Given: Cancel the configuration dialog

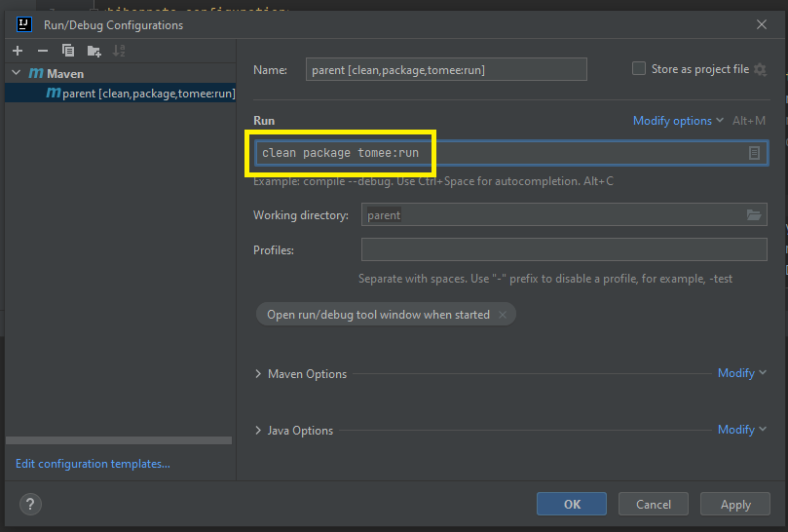Looking at the screenshot, I should (653, 504).
